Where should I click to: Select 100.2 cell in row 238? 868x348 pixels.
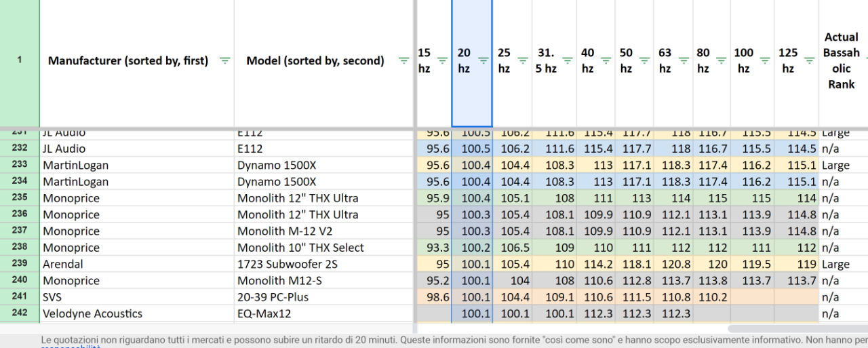tap(472, 248)
